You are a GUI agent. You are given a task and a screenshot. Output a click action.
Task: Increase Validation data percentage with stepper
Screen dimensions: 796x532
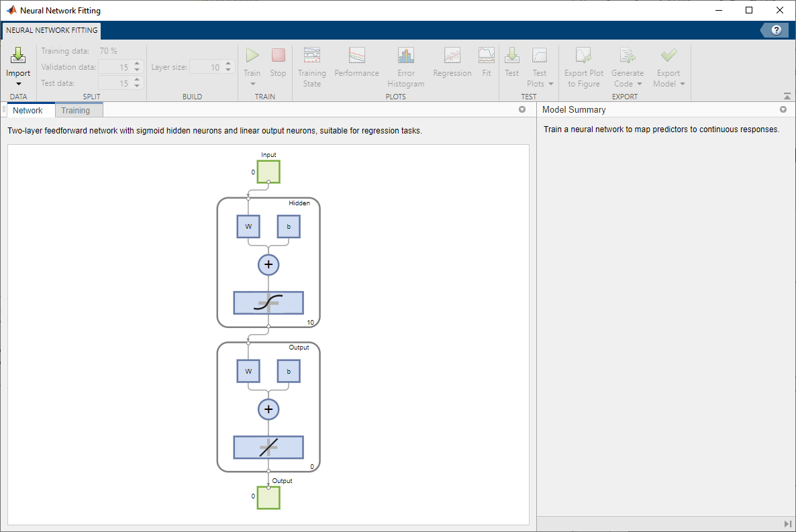(137, 63)
